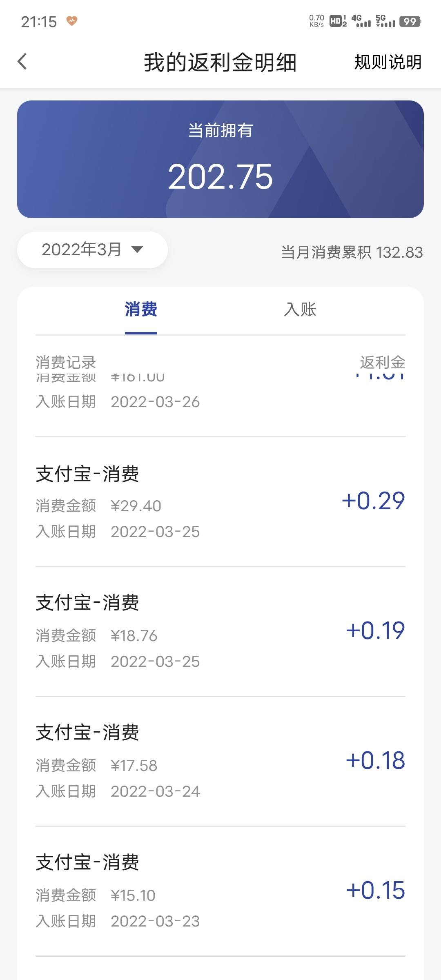Open the ¥17.58 支付宝-消费 record
The width and height of the screenshot is (441, 980).
coord(220,762)
